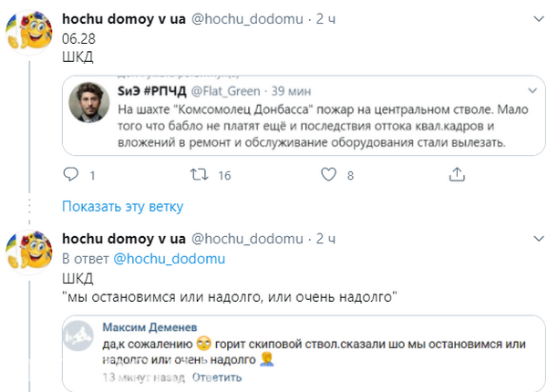Open second tweet's "hochu domoy v ua" author name
This screenshot has width=547, height=392.
tap(122, 239)
